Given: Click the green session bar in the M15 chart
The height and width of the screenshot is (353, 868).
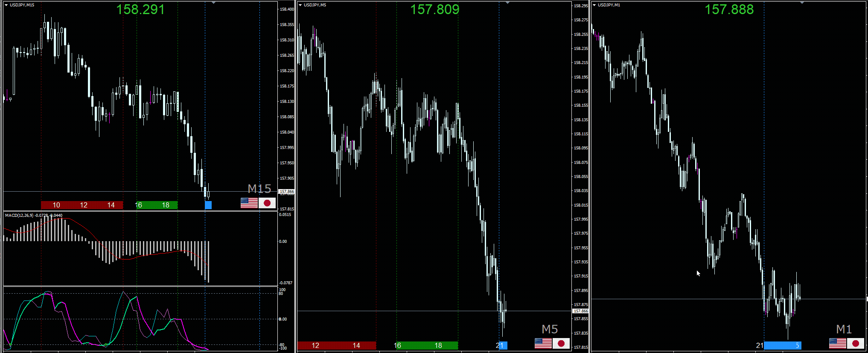Looking at the screenshot, I should (157, 205).
